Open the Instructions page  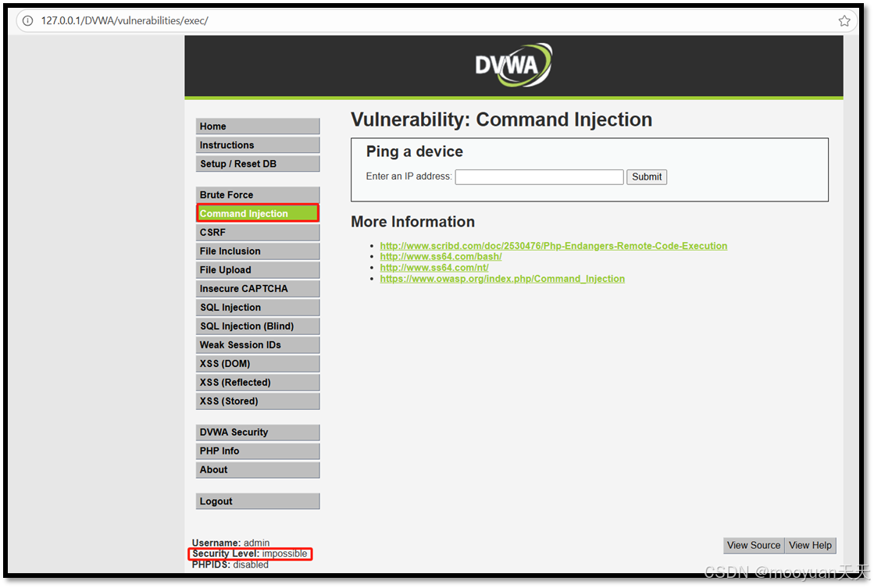point(258,145)
